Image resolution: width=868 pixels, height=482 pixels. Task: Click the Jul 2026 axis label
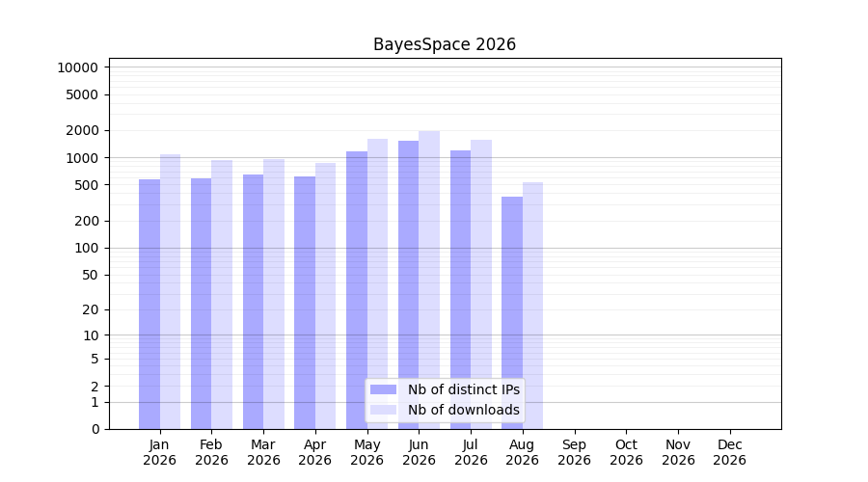[x=471, y=452]
